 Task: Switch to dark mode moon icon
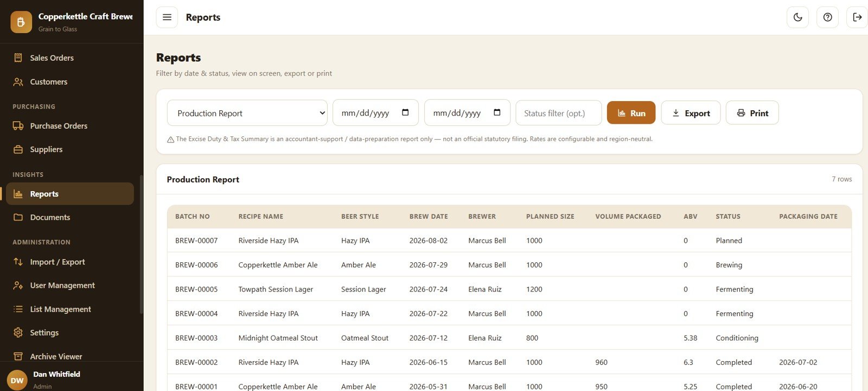pyautogui.click(x=797, y=17)
